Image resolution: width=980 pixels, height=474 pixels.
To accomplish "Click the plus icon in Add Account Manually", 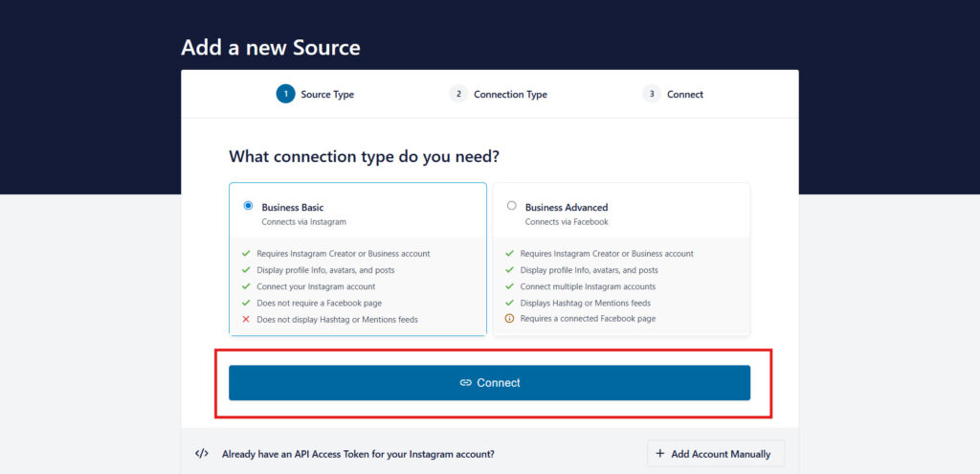I will [x=660, y=454].
